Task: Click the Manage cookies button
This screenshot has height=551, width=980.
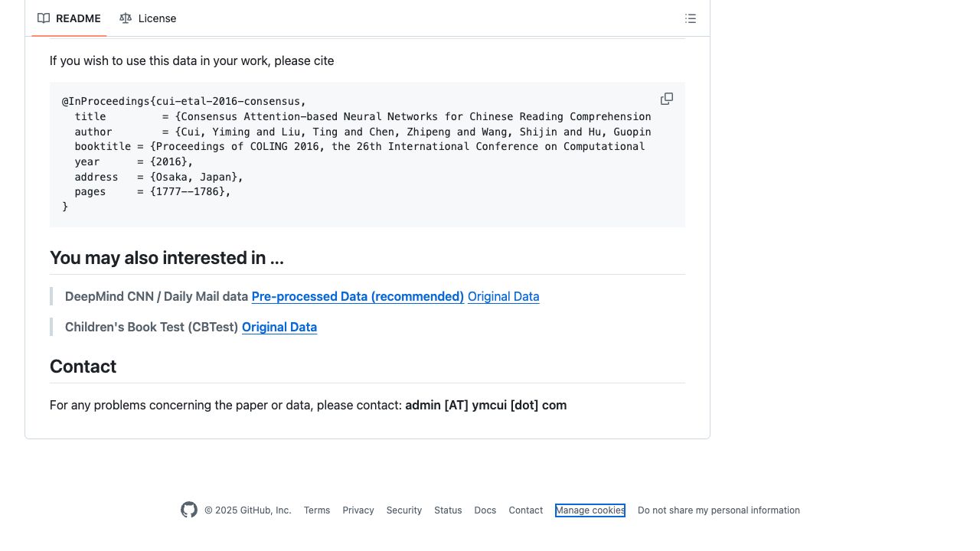Action: point(590,510)
